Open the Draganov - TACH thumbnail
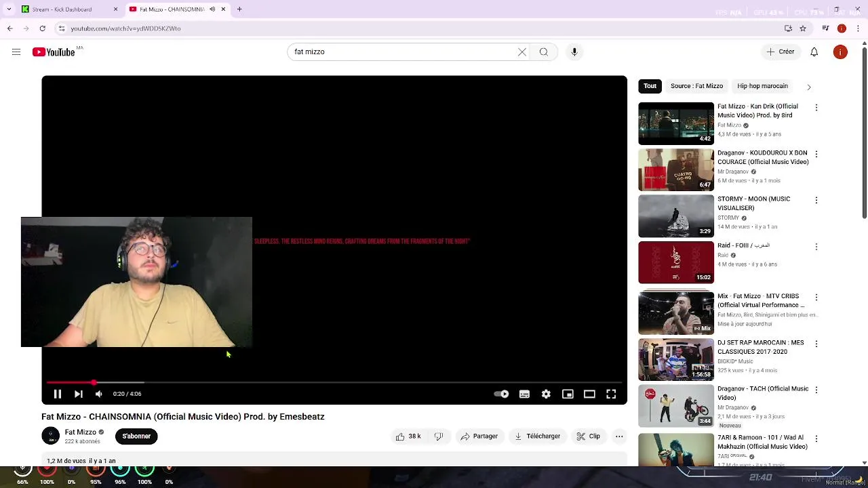Image resolution: width=868 pixels, height=488 pixels. coord(676,406)
